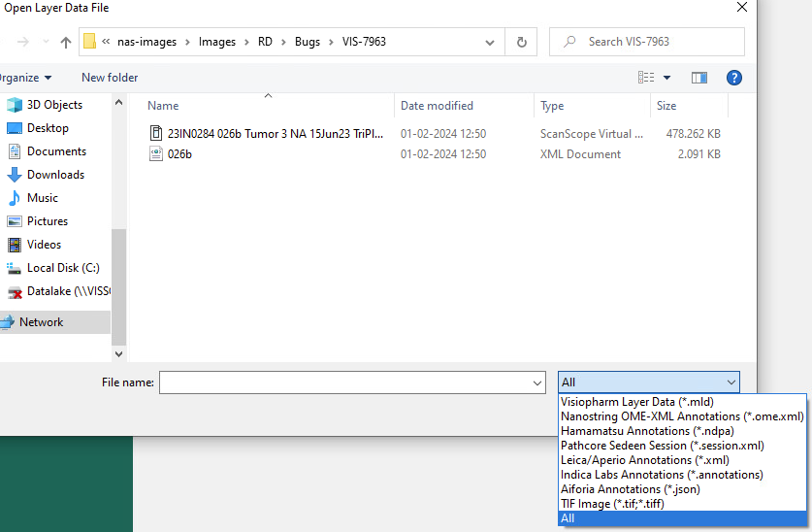Create a New folder
Viewport: 812px width, 532px height.
(x=110, y=78)
